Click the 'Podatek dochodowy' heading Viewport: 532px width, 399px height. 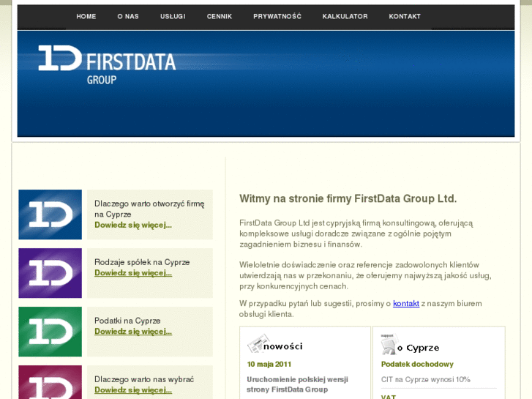(x=417, y=365)
